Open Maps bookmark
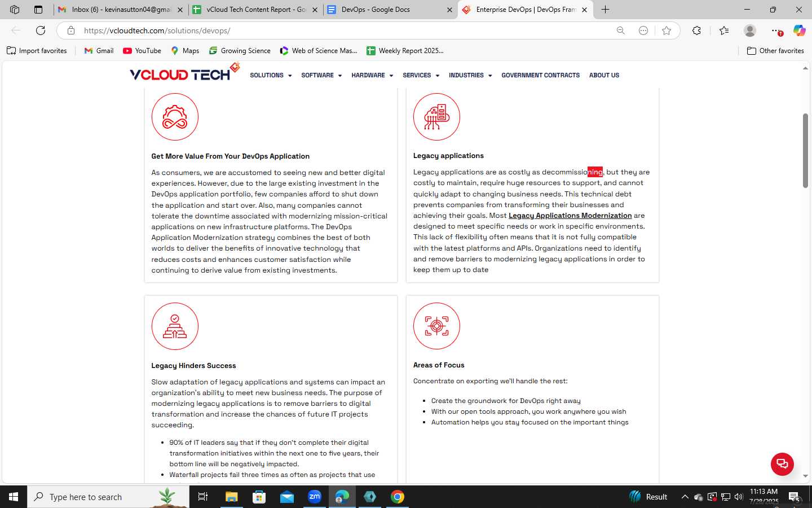 click(185, 51)
